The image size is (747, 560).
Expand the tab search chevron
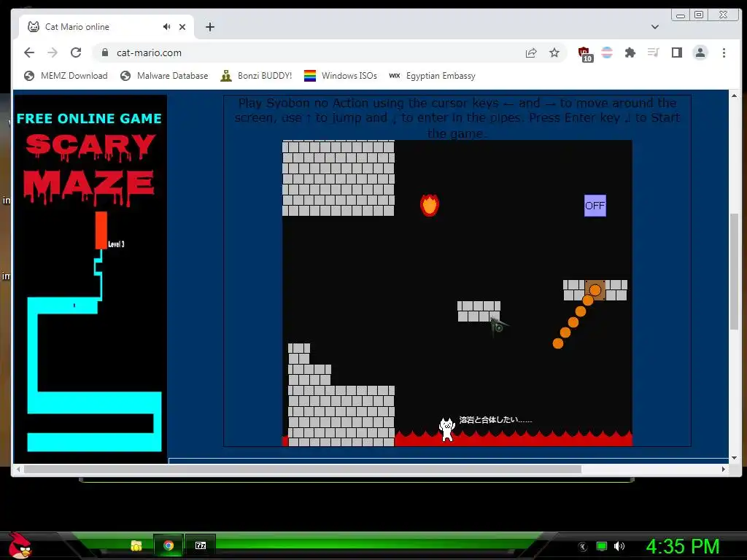[655, 27]
